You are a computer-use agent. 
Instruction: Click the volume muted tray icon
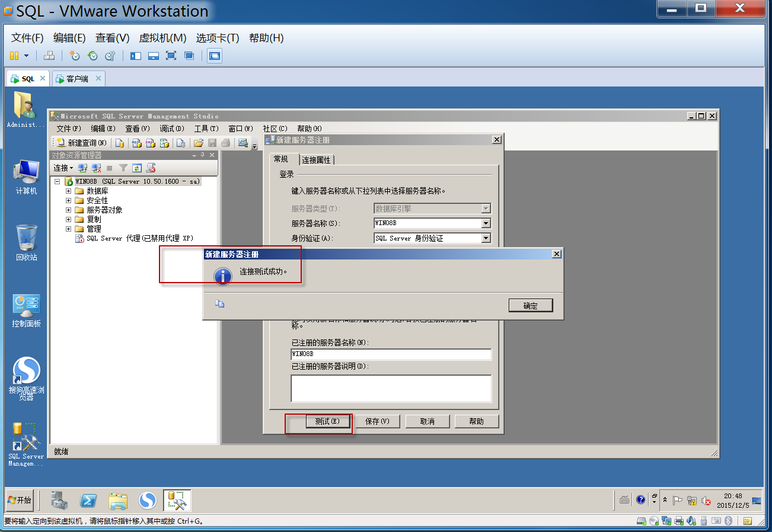(706, 501)
